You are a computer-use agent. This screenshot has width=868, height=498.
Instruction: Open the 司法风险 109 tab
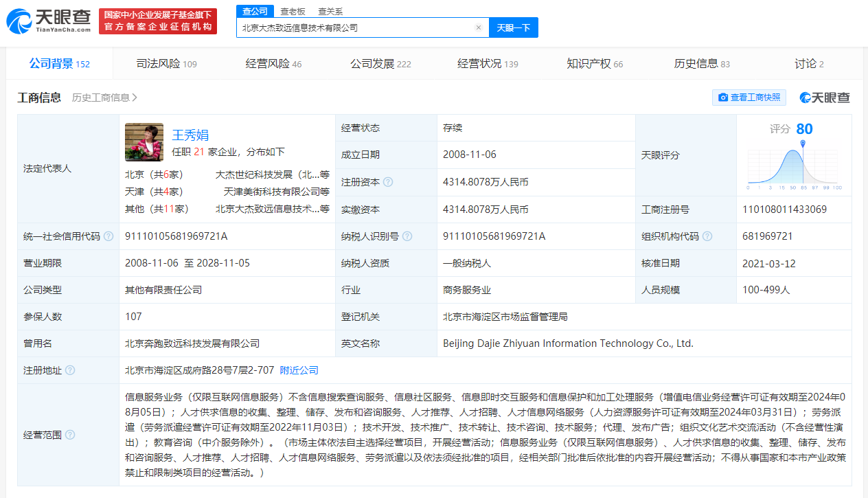coord(166,64)
